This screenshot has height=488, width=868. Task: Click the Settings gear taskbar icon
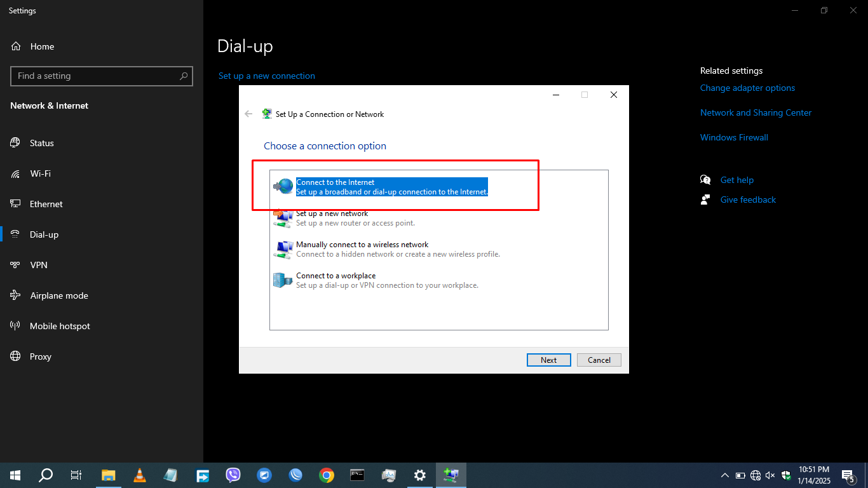click(420, 475)
